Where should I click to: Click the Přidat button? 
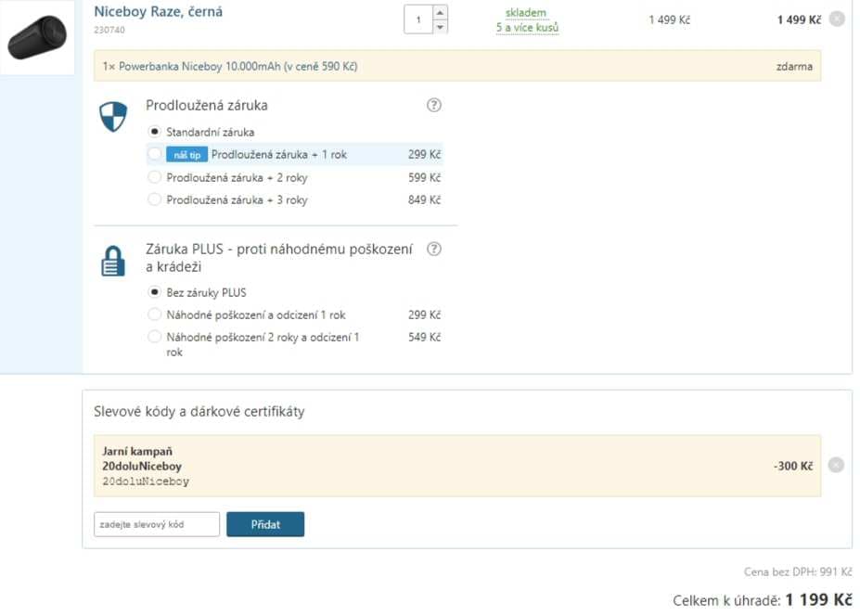tap(265, 524)
